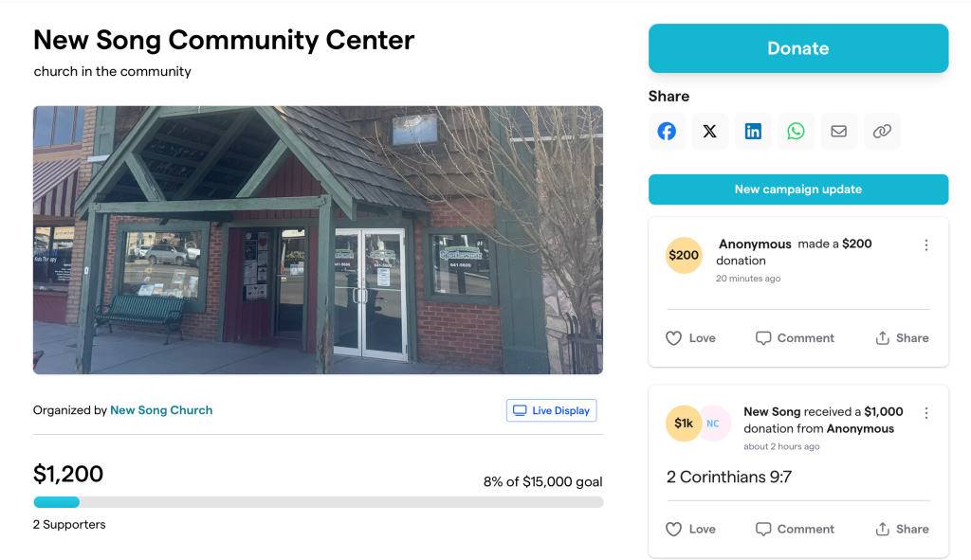Comment on the $1,000 donation

pos(796,529)
